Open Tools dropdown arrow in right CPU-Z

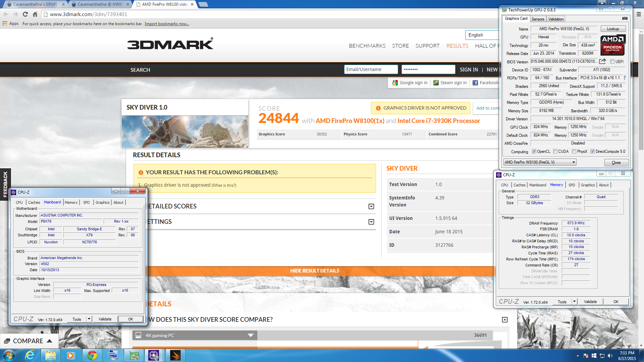574,302
